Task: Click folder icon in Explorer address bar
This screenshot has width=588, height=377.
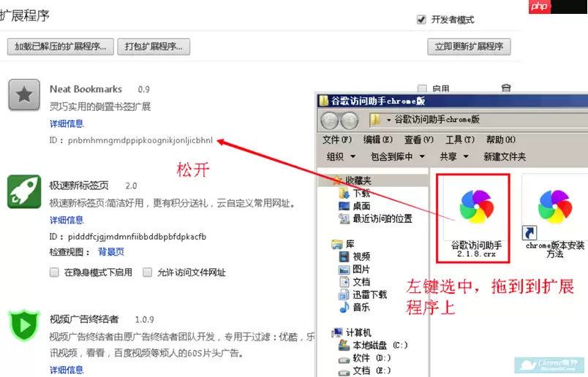Action: [x=375, y=120]
